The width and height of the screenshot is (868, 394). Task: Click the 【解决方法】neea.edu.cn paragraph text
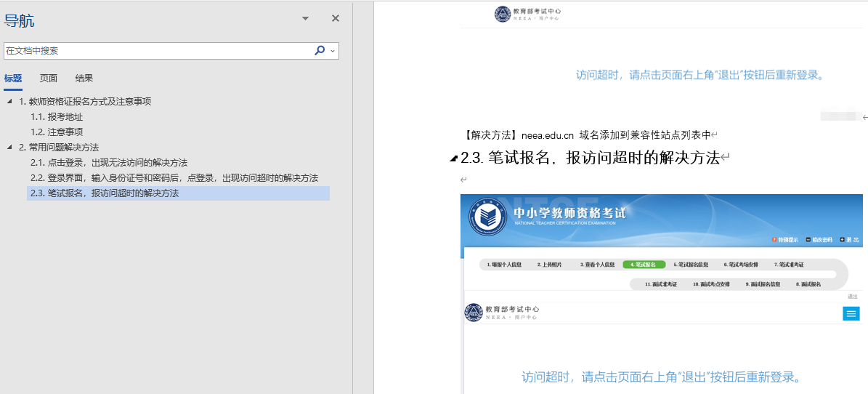587,134
